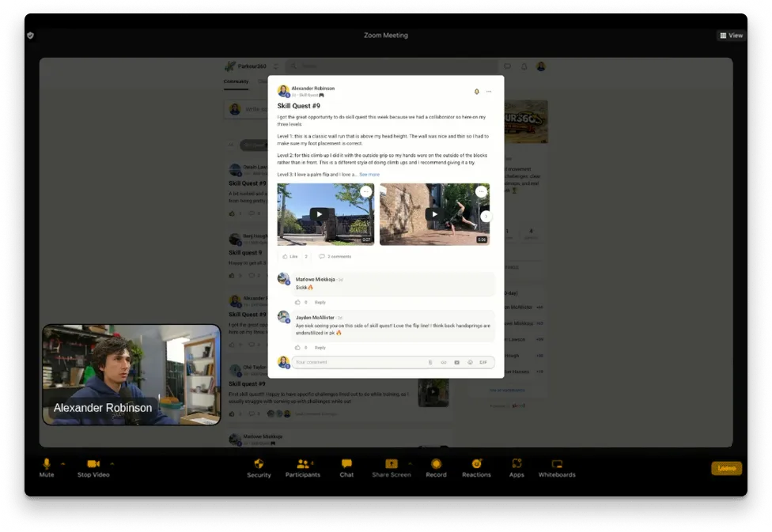The image size is (772, 532).
Task: Open the profile avatar menu in the page header
Action: click(541, 66)
